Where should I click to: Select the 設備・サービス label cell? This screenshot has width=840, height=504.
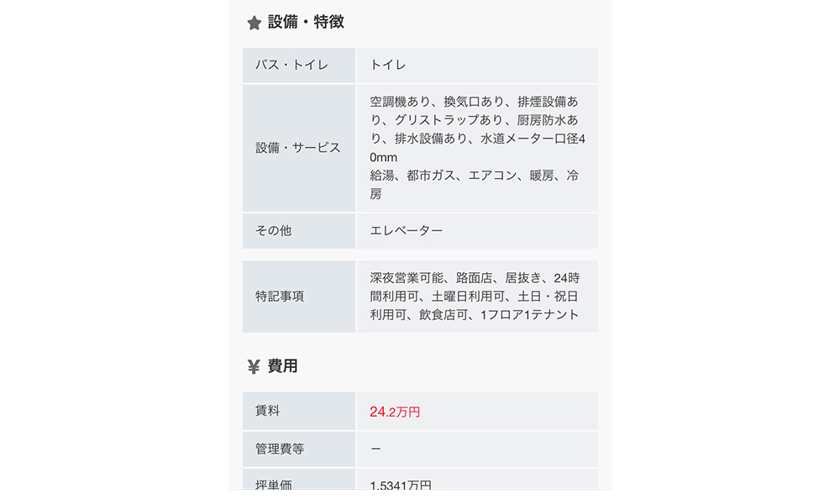299,148
